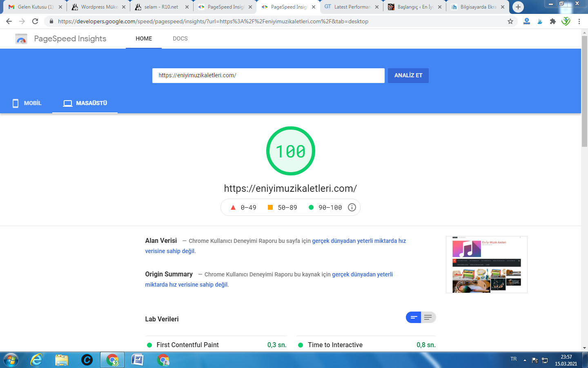
Task: Click the site screenshot thumbnail
Action: (x=487, y=265)
